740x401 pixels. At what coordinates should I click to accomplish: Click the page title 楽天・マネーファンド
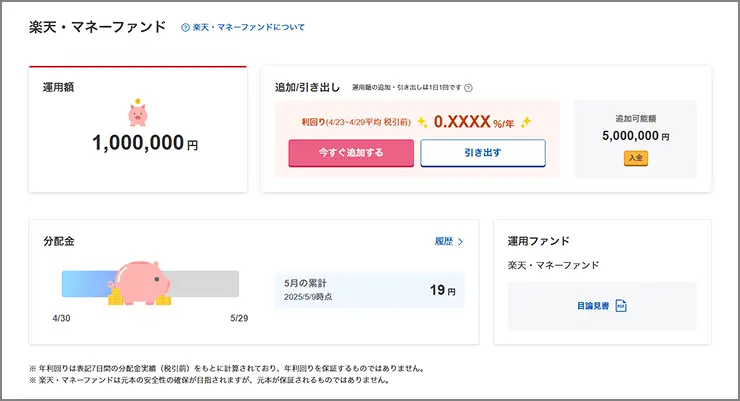tap(98, 27)
